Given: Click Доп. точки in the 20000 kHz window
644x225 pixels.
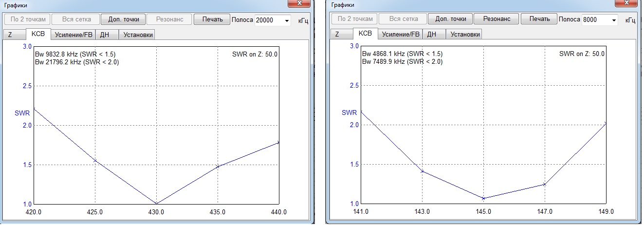Looking at the screenshot, I should coord(123,19).
